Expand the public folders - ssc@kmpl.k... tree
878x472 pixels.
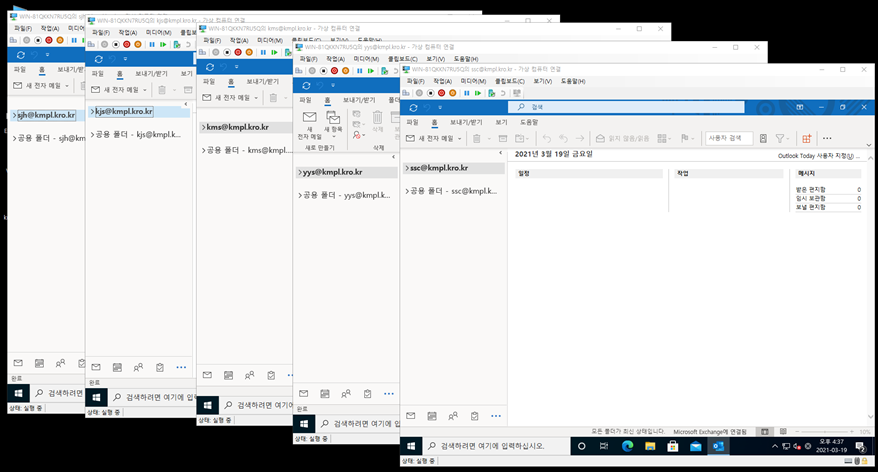point(407,191)
